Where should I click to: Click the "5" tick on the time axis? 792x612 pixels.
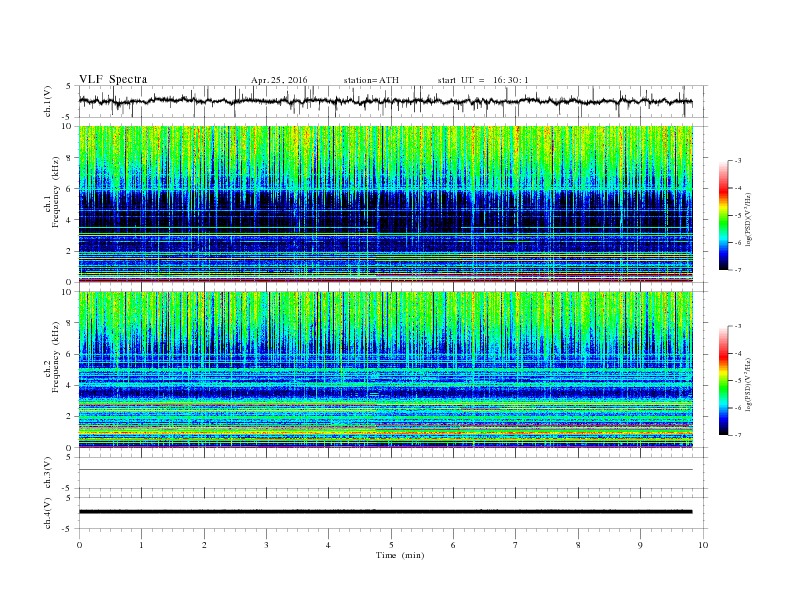[391, 545]
